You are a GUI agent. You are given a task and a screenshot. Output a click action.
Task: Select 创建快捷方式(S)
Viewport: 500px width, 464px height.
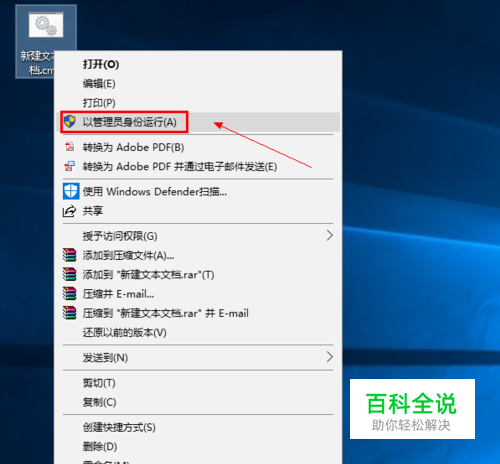coord(198,427)
